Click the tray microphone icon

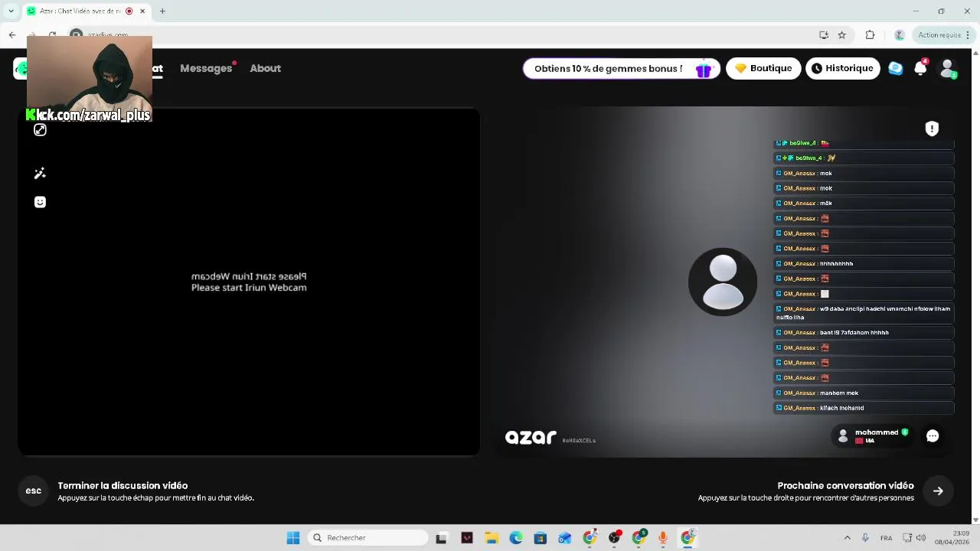tap(865, 538)
